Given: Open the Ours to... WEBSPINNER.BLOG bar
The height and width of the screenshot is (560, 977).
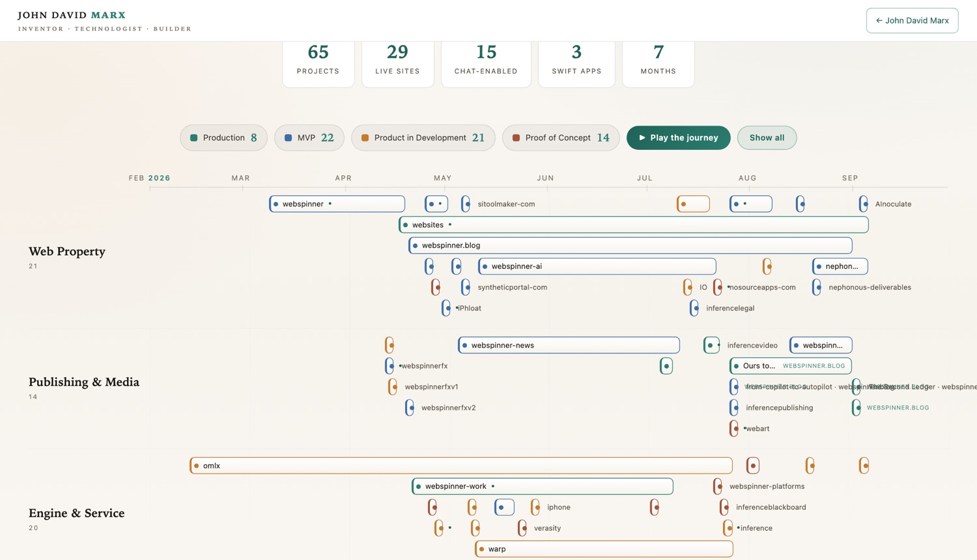Looking at the screenshot, I should (791, 366).
